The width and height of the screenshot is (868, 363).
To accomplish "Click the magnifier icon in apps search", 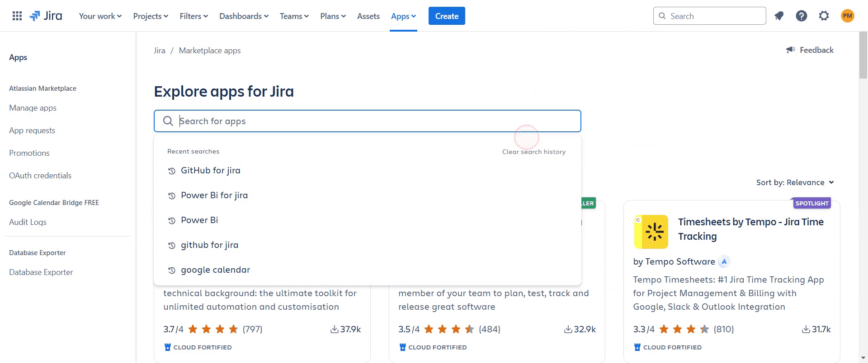I will coord(168,121).
